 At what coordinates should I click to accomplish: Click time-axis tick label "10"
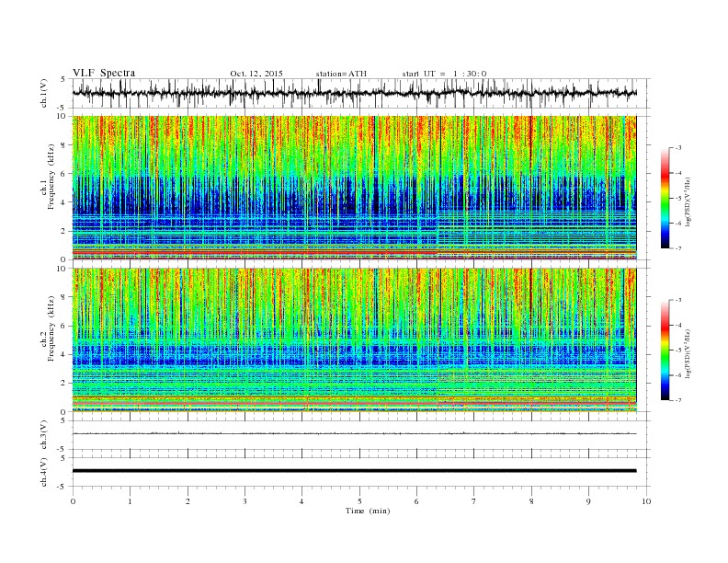[646, 501]
